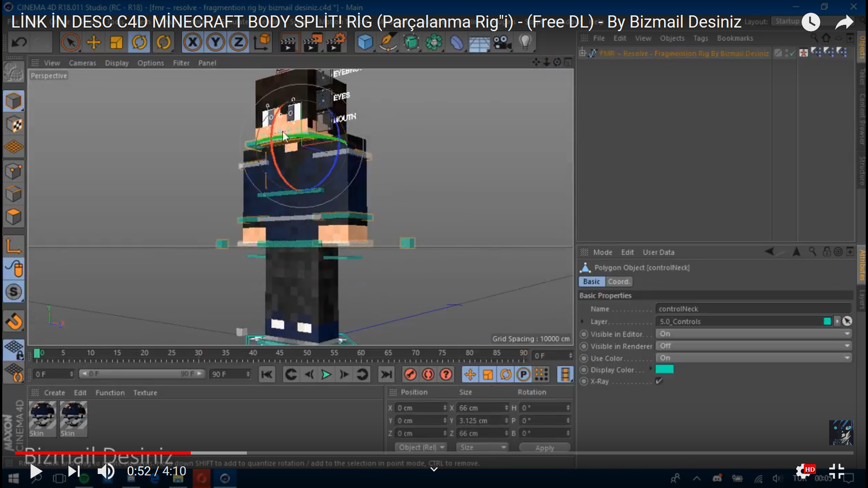Viewport: 868px width, 488px height.
Task: Add a Light object
Action: 525,42
